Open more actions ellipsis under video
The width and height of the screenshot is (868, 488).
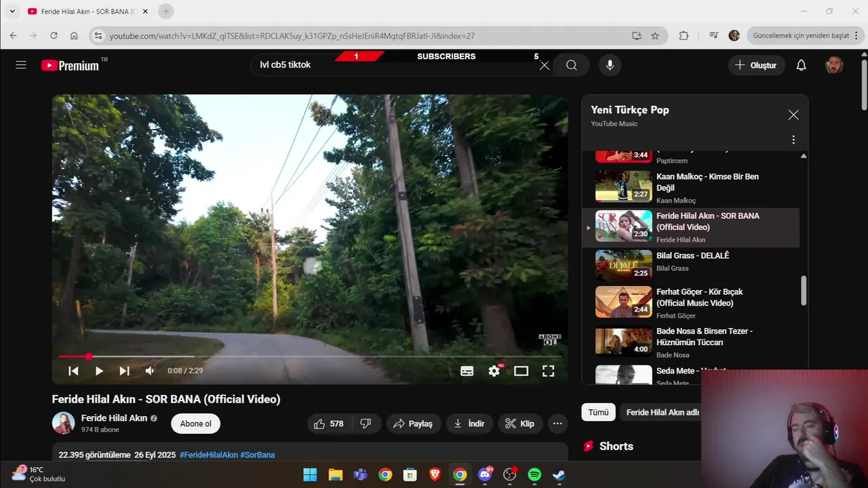(x=557, y=424)
